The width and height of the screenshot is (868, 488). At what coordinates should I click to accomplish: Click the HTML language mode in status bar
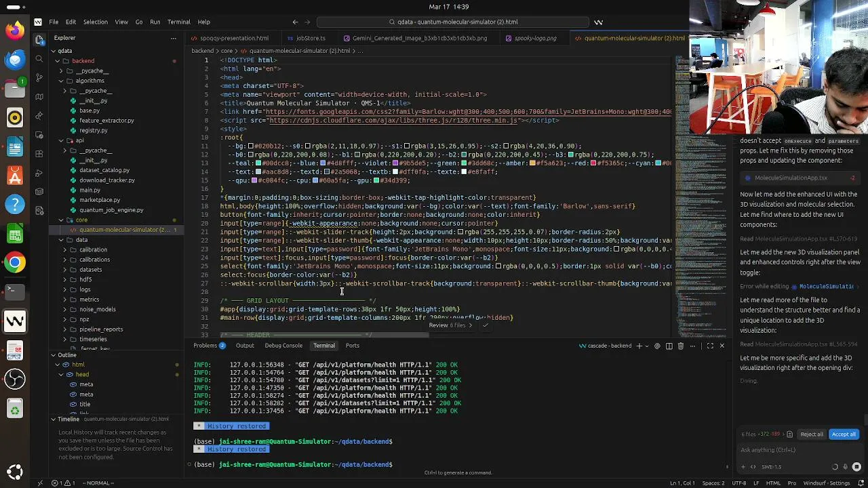(772, 483)
